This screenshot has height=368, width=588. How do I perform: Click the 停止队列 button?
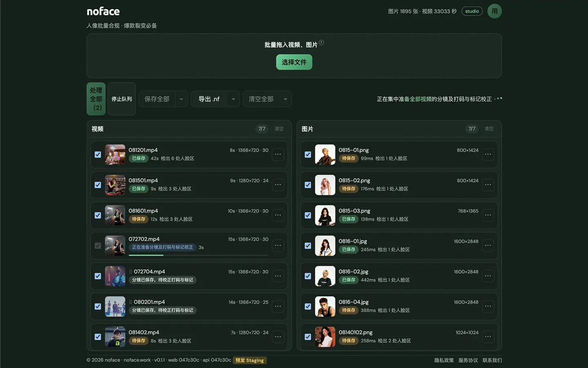coord(122,99)
